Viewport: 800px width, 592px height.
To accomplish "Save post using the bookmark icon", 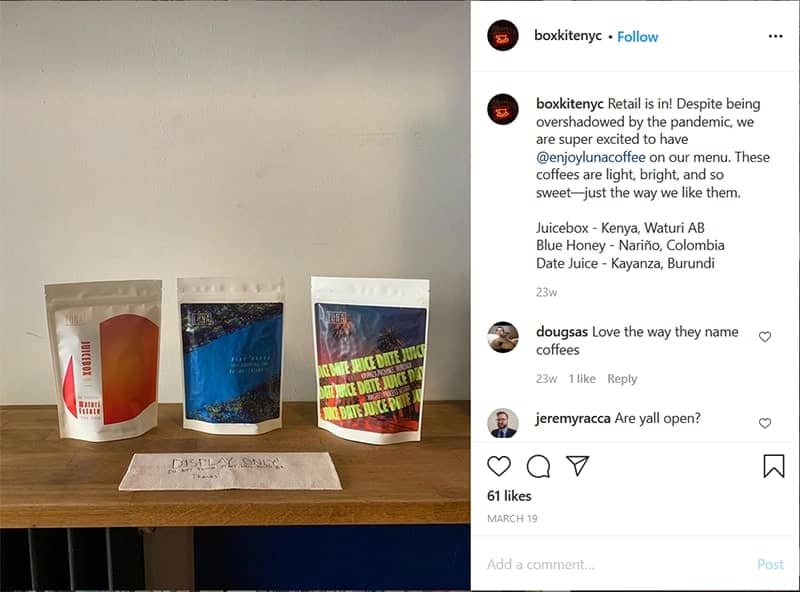I will pos(773,466).
